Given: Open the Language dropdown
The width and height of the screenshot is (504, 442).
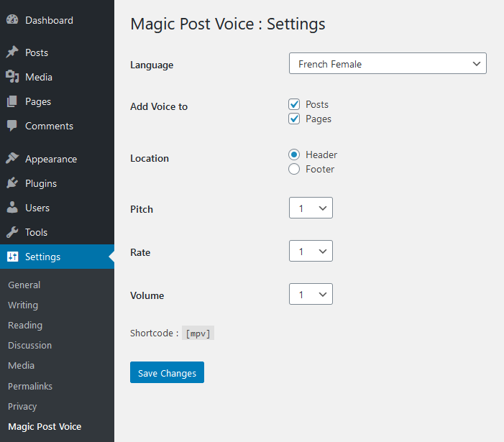Looking at the screenshot, I should [x=388, y=63].
